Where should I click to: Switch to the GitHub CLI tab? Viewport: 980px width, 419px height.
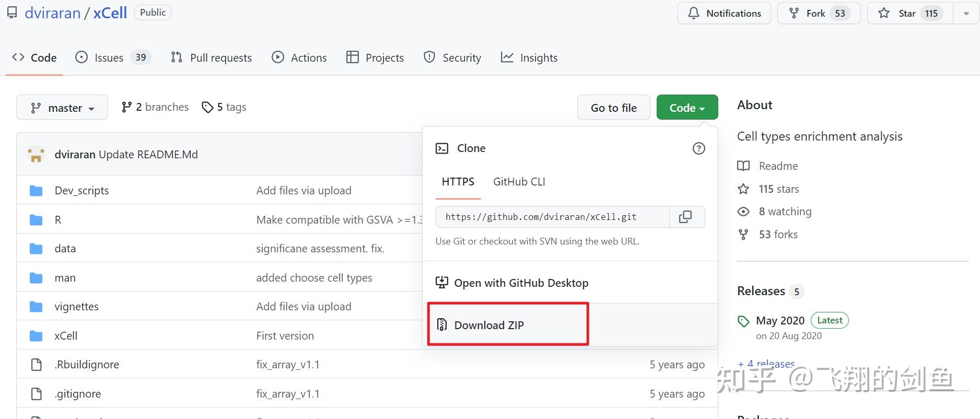point(519,182)
